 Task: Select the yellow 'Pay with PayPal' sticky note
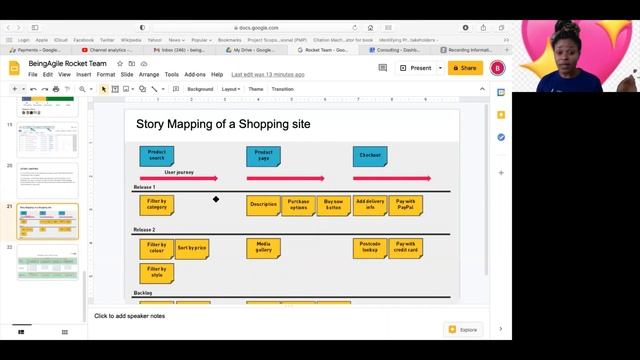tap(405, 205)
